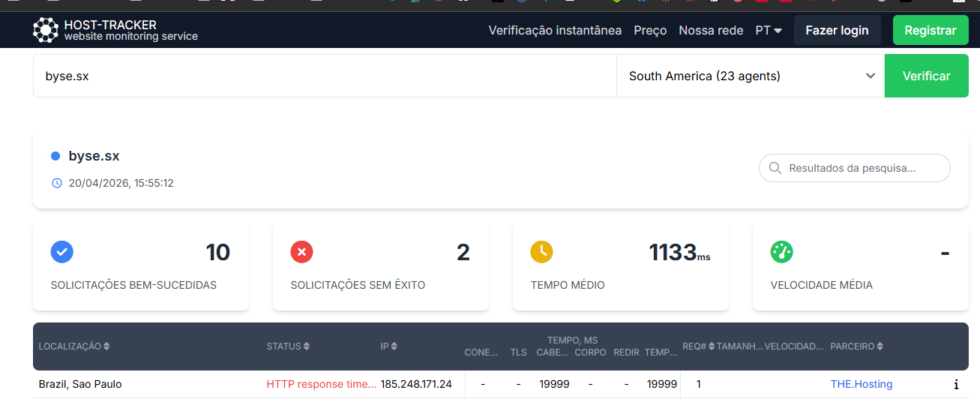Open Verificação instantânea menu item
Screen dimensions: 980x399
(x=555, y=31)
